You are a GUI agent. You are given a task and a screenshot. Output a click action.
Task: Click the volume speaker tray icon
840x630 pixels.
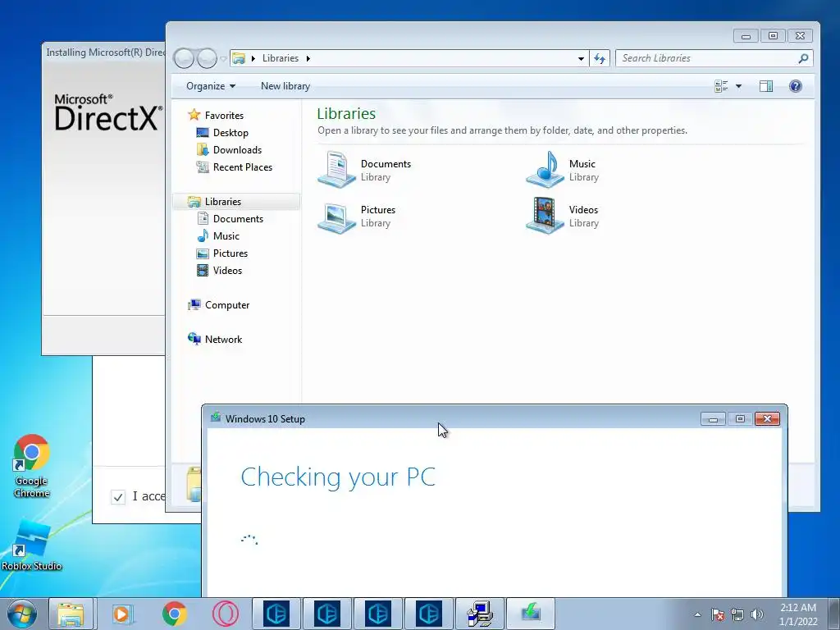[757, 614]
